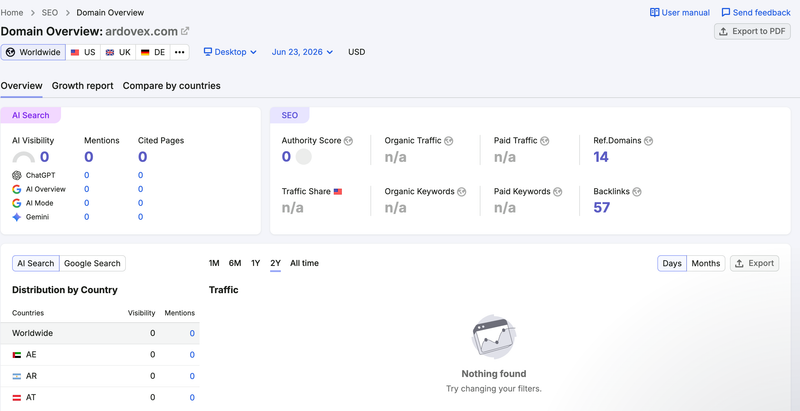Click the AT row mentions value
The height and width of the screenshot is (411, 800).
(192, 398)
